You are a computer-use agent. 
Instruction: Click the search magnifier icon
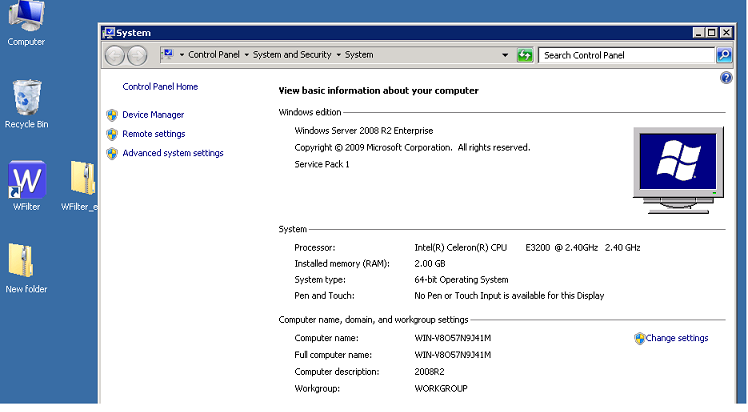click(724, 55)
